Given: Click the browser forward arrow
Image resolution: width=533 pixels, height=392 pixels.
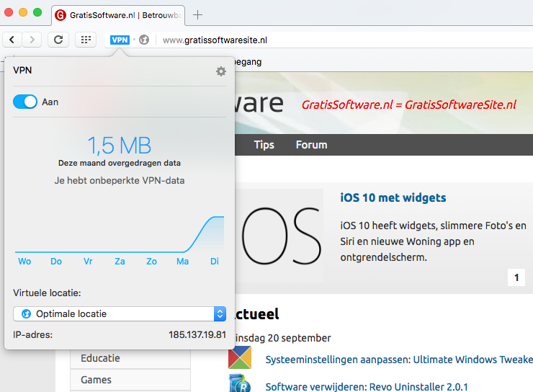Looking at the screenshot, I should point(32,40).
